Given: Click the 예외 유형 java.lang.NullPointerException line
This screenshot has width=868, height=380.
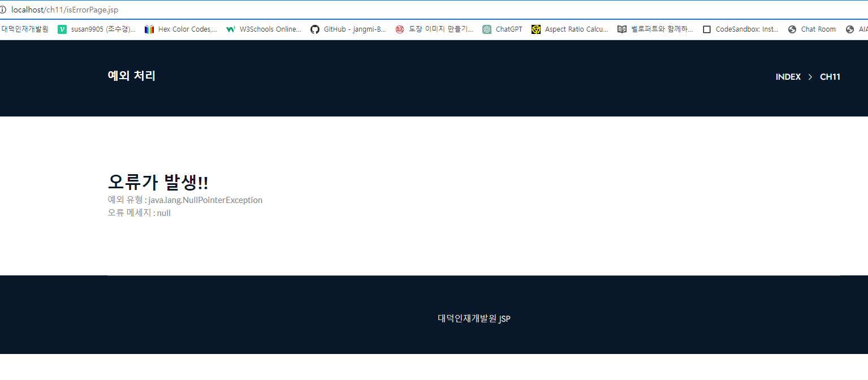Looking at the screenshot, I should click(185, 200).
